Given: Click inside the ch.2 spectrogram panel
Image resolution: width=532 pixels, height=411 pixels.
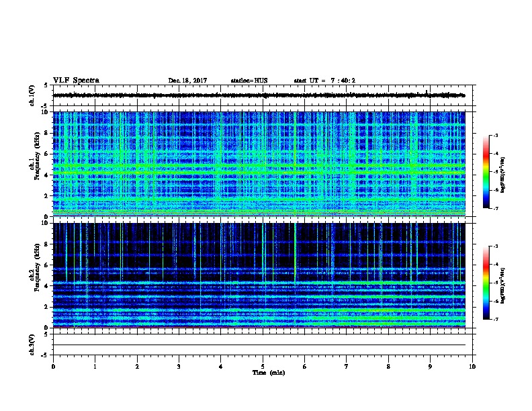Looking at the screenshot, I should pos(259,275).
